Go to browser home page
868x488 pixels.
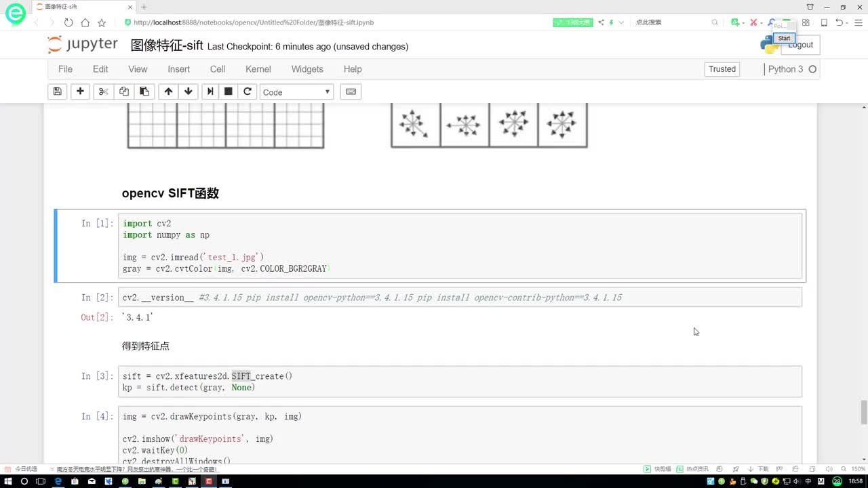85,22
